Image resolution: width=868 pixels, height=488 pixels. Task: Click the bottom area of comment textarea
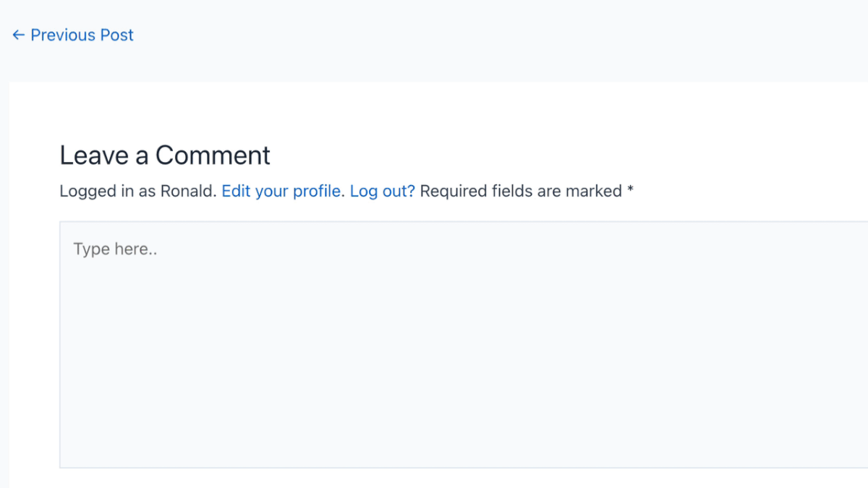coord(463,448)
